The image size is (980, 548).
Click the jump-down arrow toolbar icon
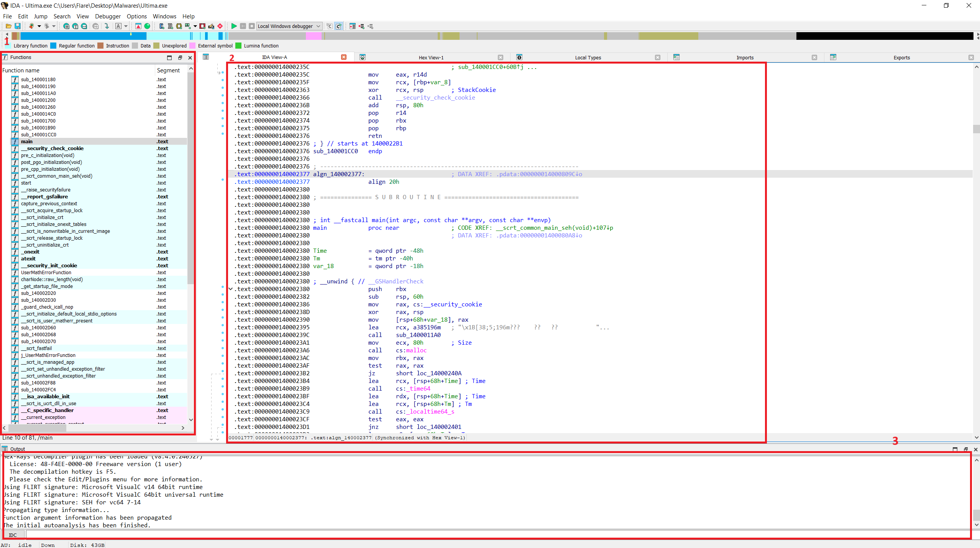(x=107, y=26)
